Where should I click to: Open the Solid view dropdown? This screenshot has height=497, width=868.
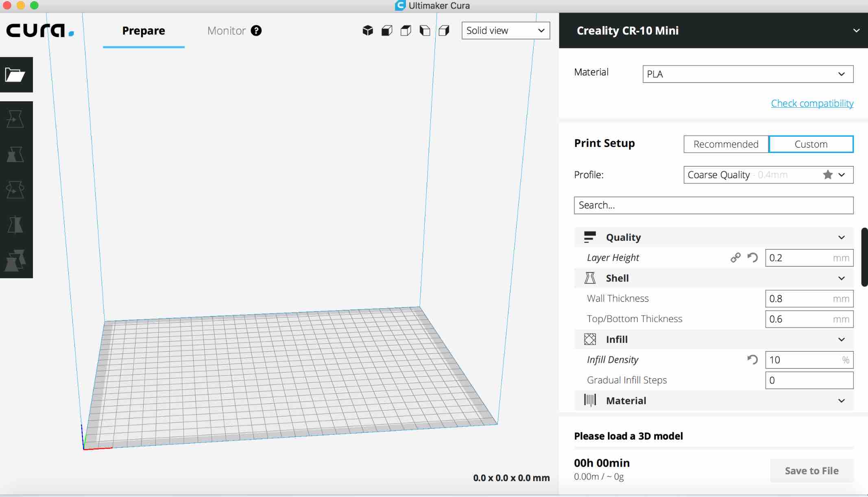tap(506, 31)
